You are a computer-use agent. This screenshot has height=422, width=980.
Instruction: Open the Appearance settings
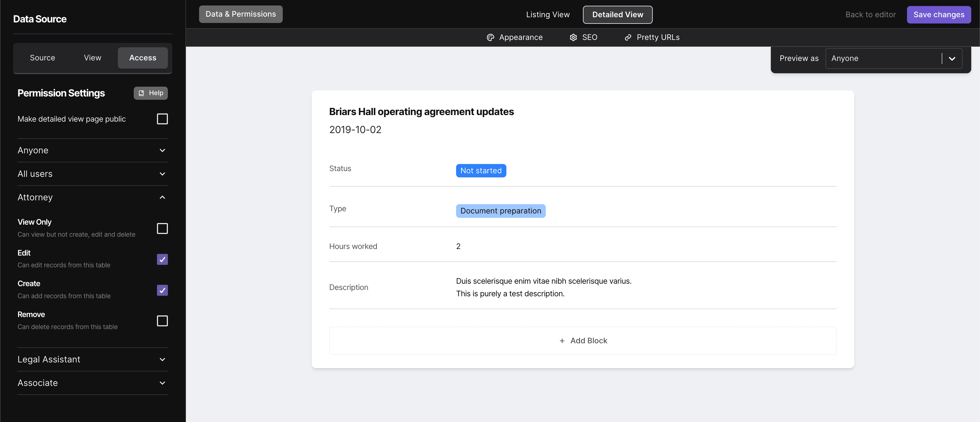pyautogui.click(x=515, y=37)
